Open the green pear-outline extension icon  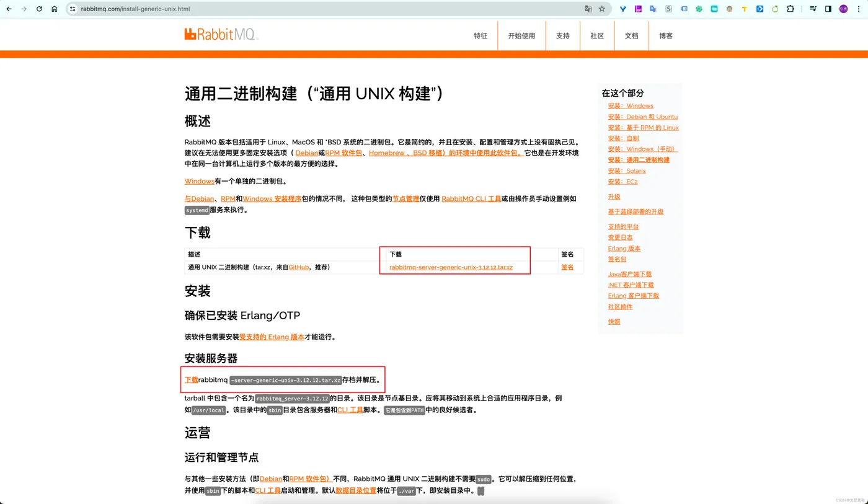coord(775,9)
